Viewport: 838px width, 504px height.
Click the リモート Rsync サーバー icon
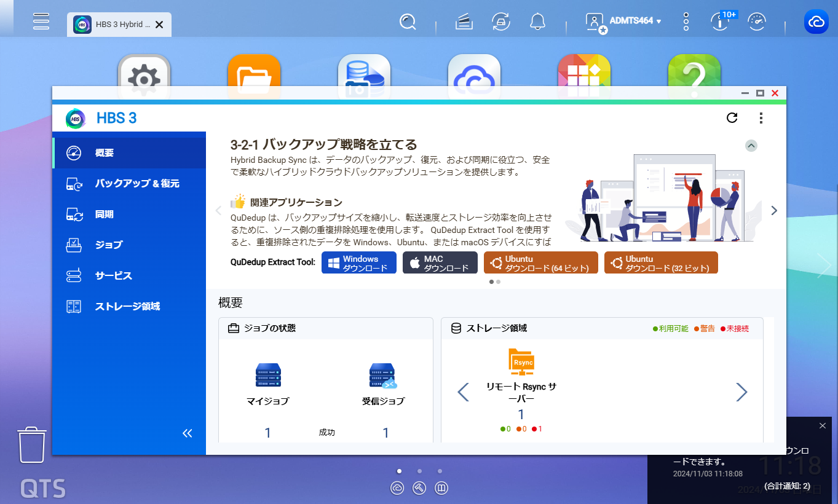pyautogui.click(x=521, y=362)
